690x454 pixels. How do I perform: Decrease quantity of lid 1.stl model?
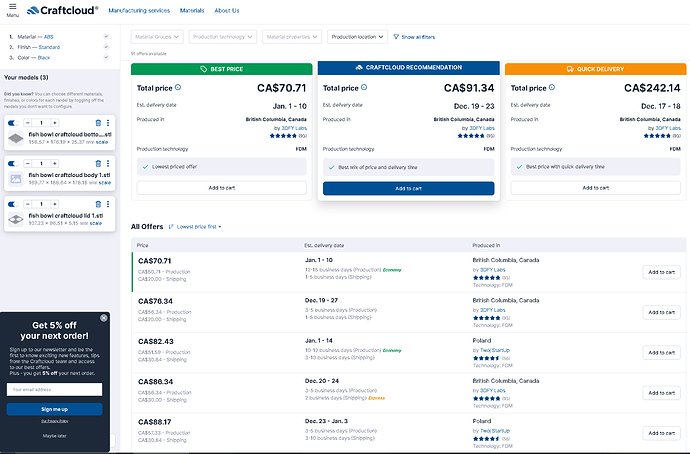tap(28, 204)
